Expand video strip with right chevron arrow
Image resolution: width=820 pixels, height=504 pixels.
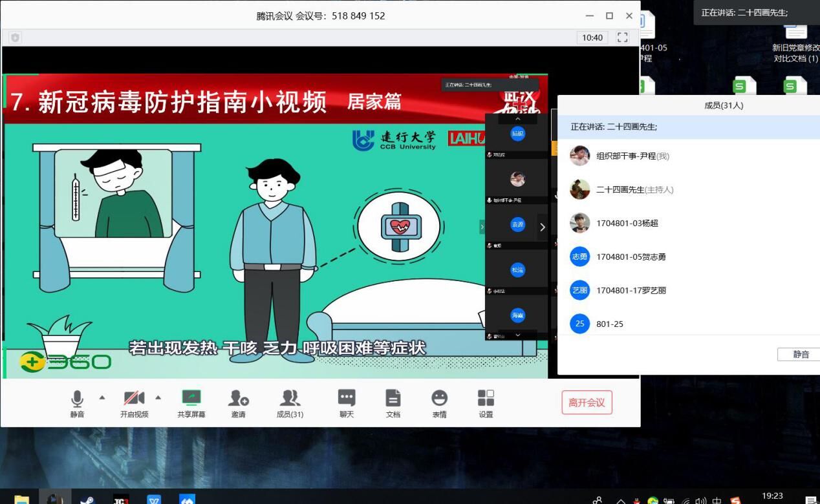click(x=542, y=227)
